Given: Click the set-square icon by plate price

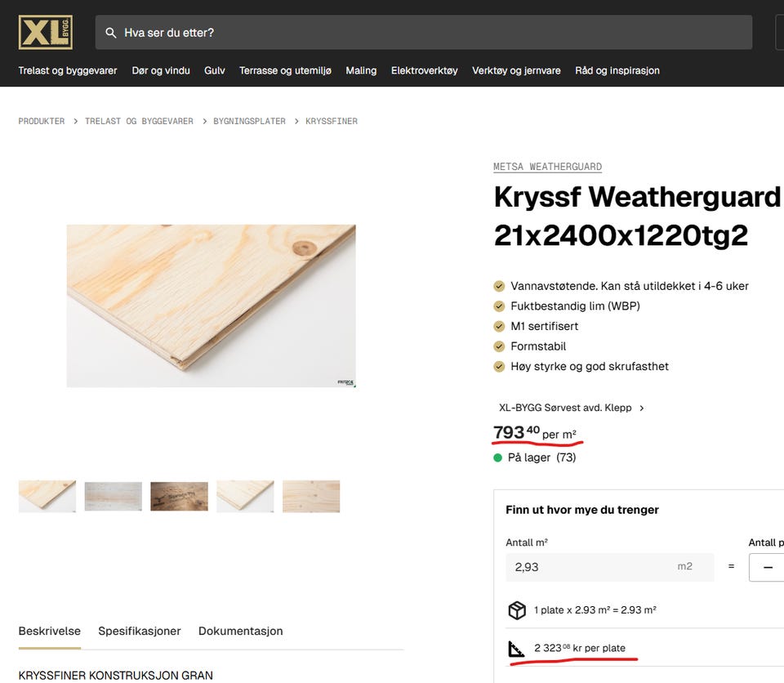Looking at the screenshot, I should [516, 649].
